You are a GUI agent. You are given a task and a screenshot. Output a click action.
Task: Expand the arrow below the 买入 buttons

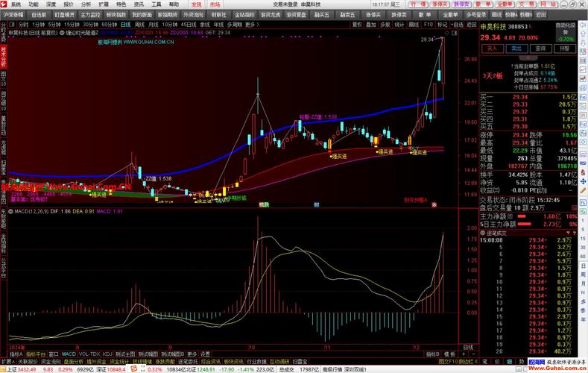(x=528, y=58)
